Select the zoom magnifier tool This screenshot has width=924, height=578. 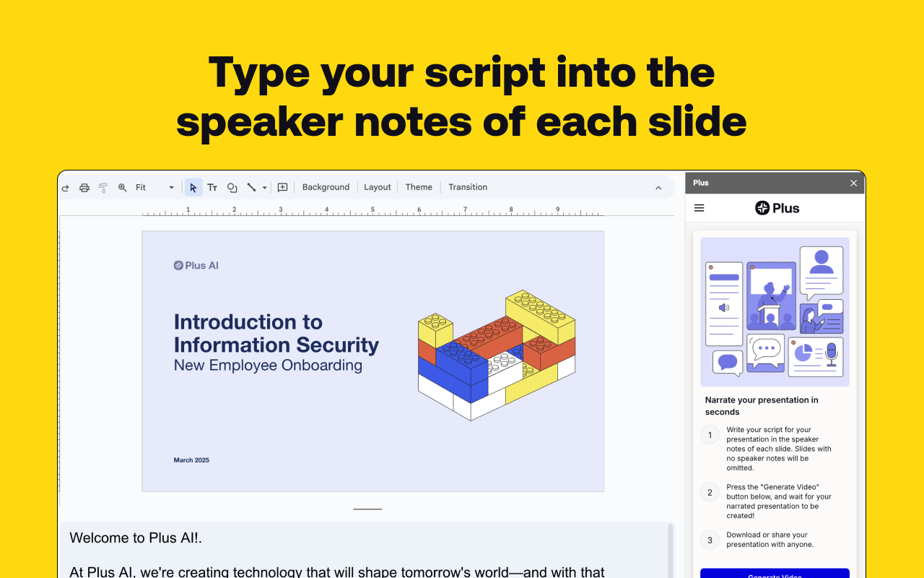click(121, 187)
